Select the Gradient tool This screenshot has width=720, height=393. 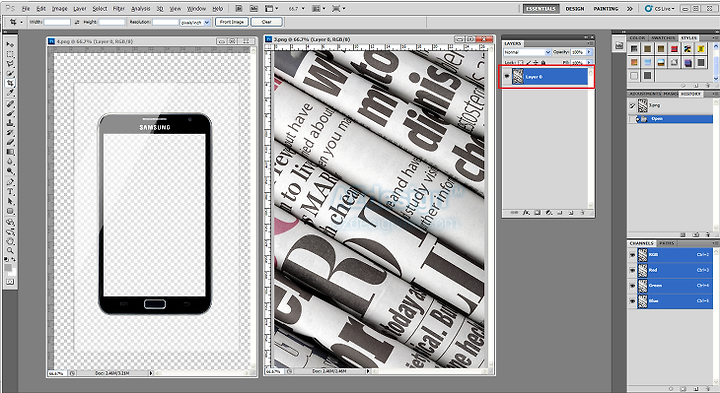[x=10, y=152]
